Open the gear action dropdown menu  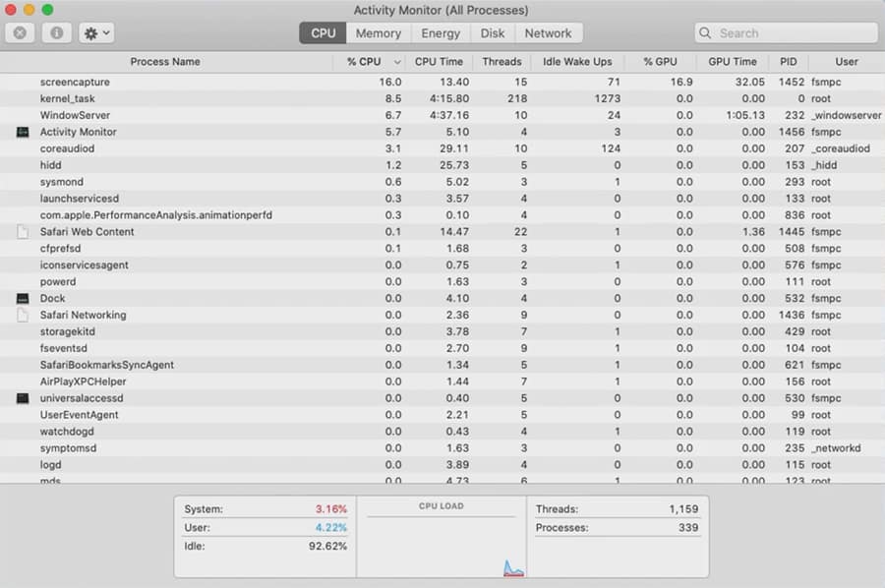pos(96,33)
